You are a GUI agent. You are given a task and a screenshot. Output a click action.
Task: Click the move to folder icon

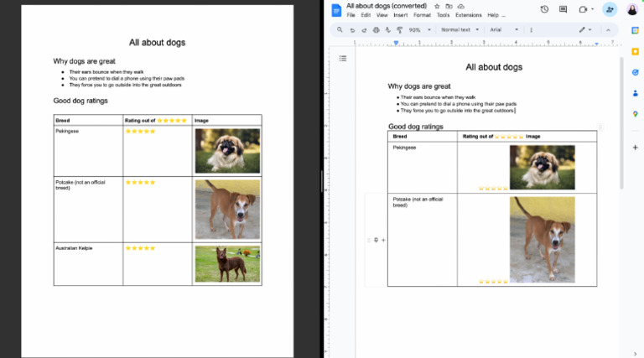coord(449,6)
